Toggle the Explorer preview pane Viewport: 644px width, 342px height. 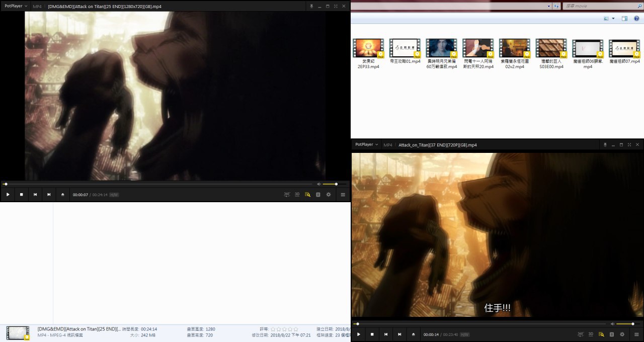click(624, 19)
